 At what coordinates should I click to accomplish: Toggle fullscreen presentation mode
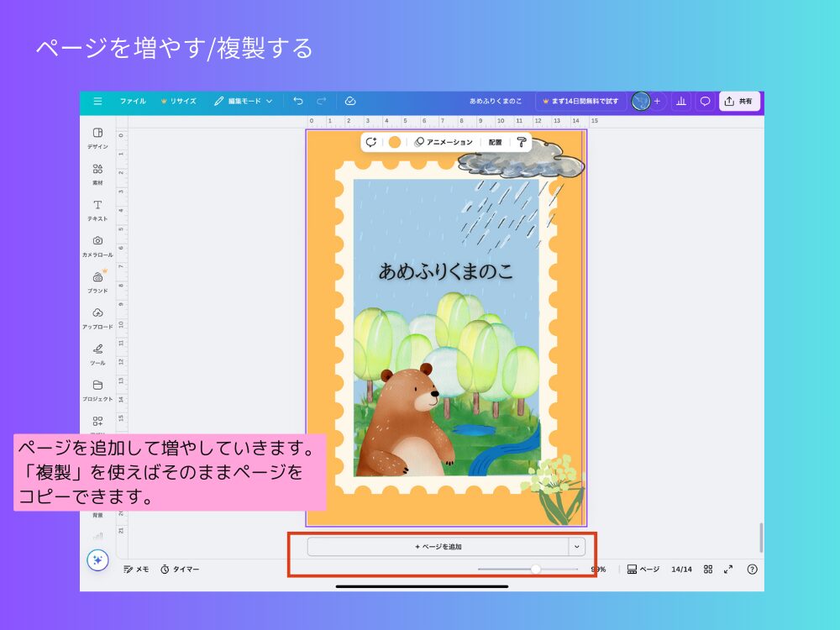tap(730, 569)
